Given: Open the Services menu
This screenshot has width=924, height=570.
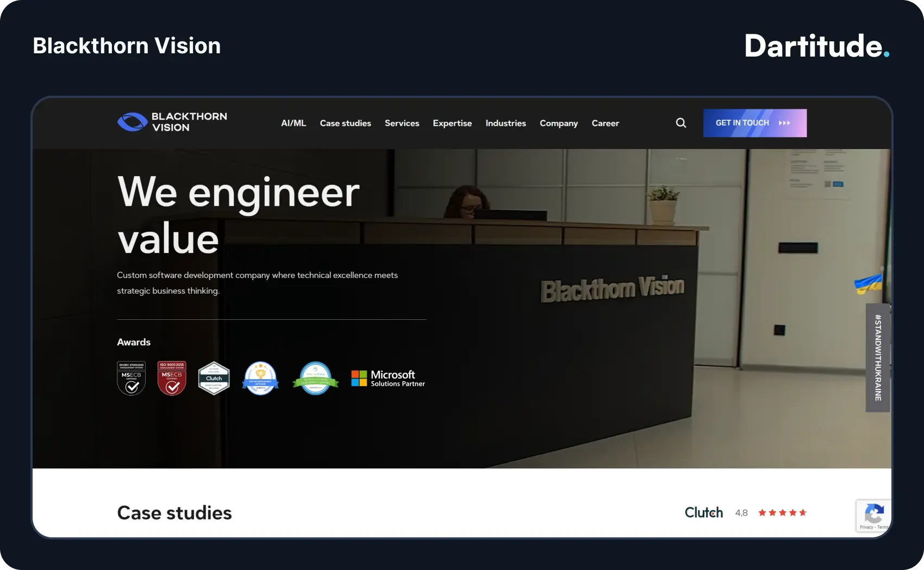Looking at the screenshot, I should (402, 123).
